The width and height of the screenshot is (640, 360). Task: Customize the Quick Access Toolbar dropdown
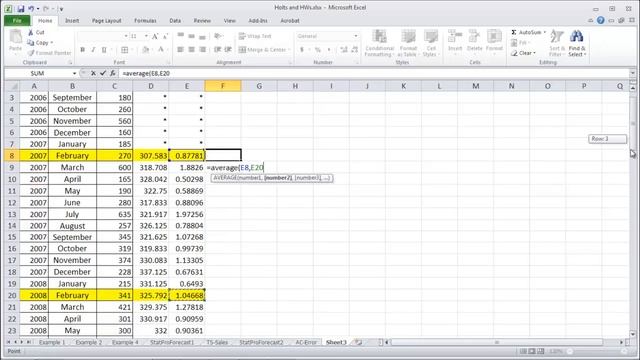pos(61,9)
